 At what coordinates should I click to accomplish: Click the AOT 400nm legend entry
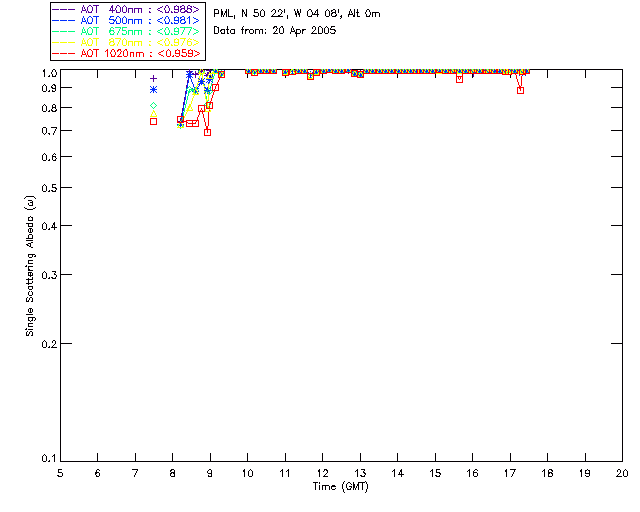pyautogui.click(x=126, y=9)
